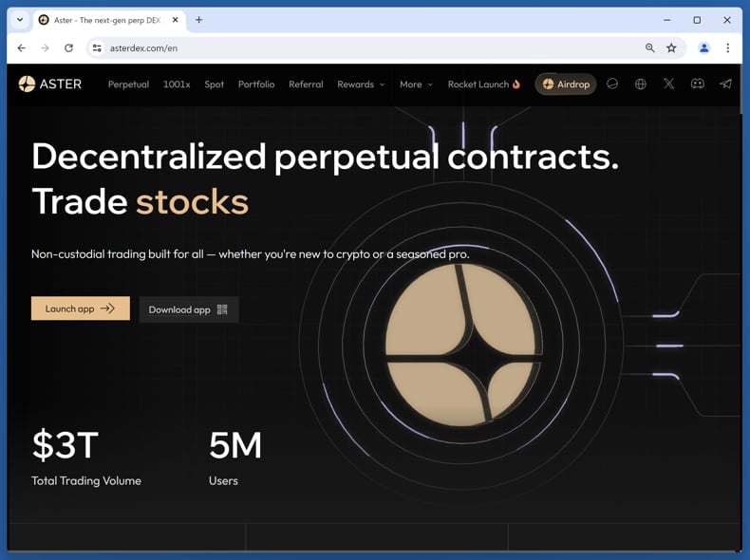Click the Users label

pyautogui.click(x=223, y=480)
